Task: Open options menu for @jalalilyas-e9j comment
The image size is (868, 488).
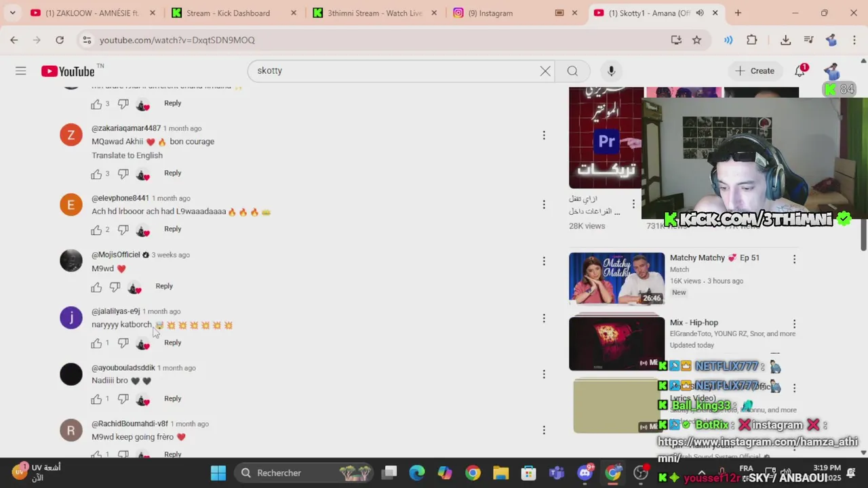Action: click(x=543, y=318)
